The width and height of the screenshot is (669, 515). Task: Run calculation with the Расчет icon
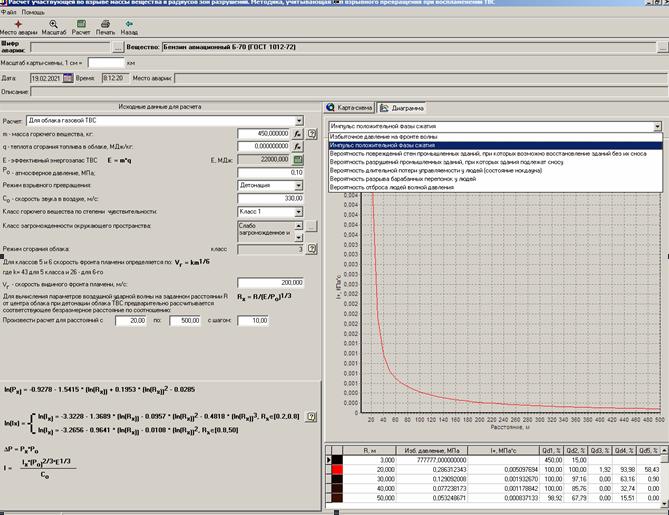pos(80,26)
